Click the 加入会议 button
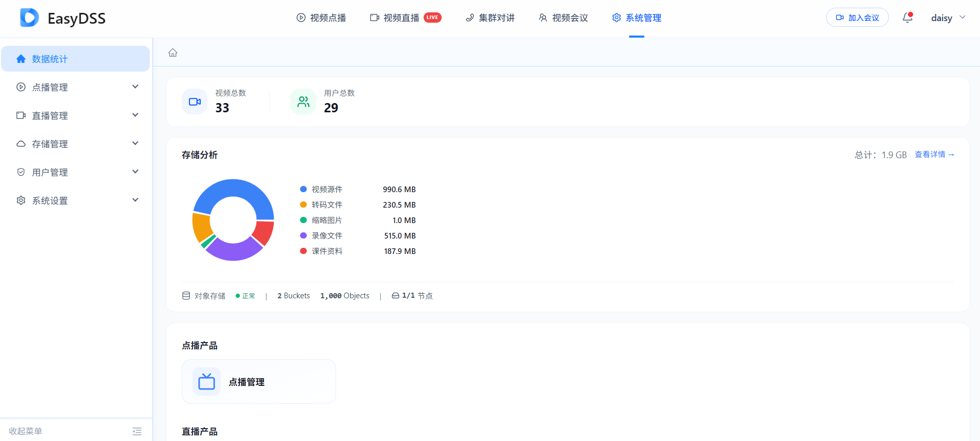This screenshot has width=980, height=441. pos(857,18)
